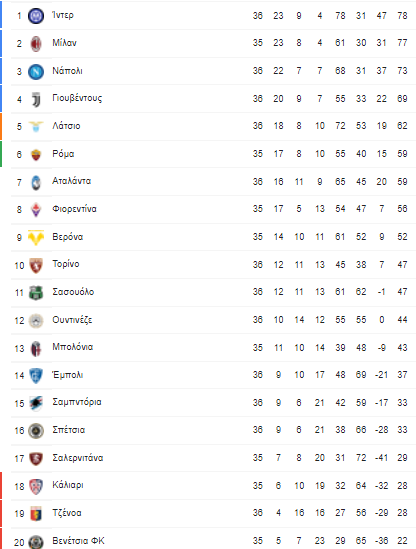This screenshot has height=549, width=416.
Task: Open the Έμπολι team page link
Action: click(68, 375)
